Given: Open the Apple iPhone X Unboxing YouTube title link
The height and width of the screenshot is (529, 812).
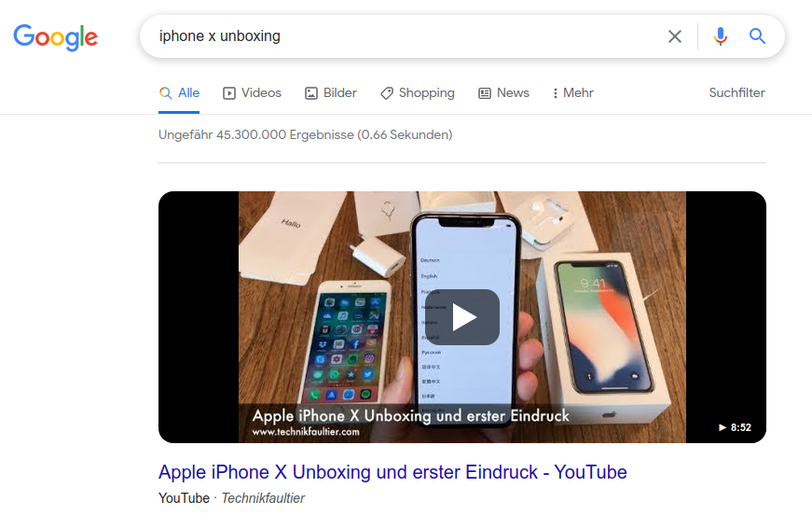Looking at the screenshot, I should [x=392, y=472].
